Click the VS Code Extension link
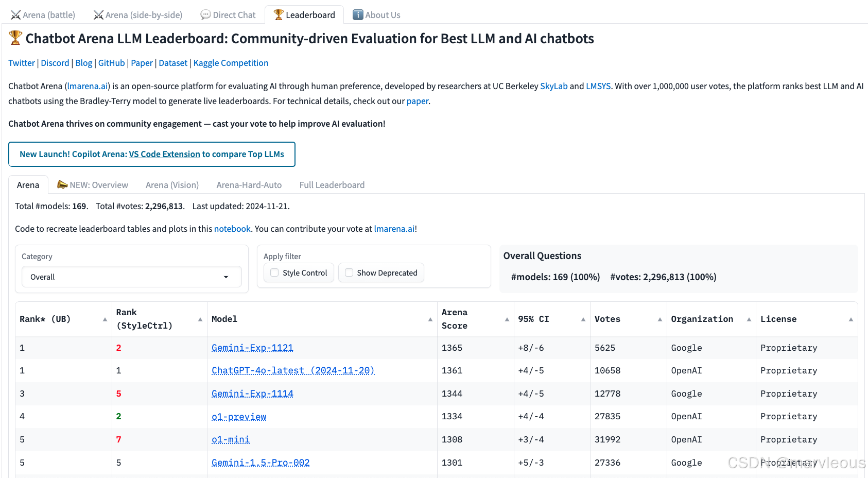The image size is (868, 478). click(x=164, y=154)
